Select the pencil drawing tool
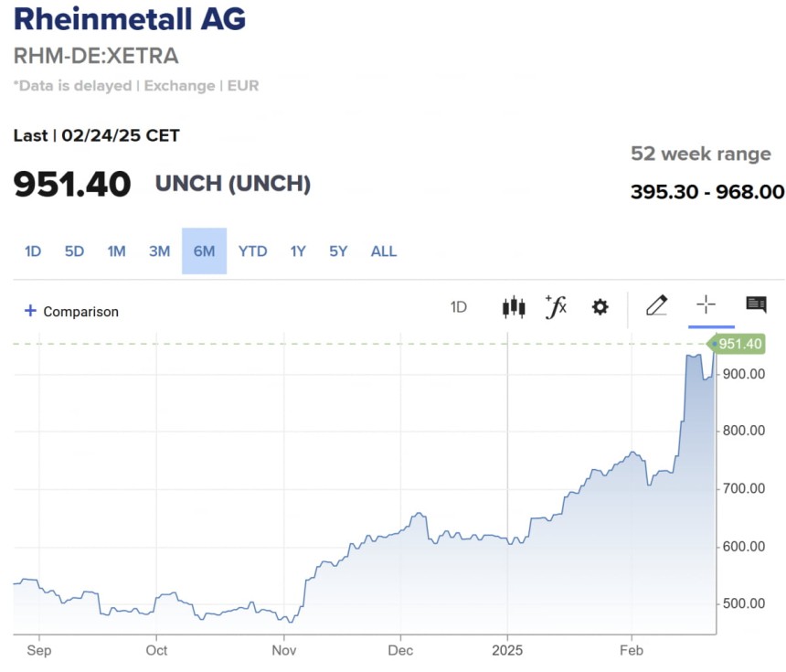Viewport: 786px width, 672px height. pos(656,305)
